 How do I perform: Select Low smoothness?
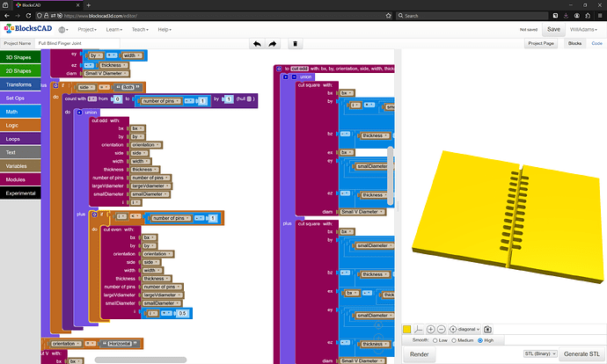click(435, 340)
